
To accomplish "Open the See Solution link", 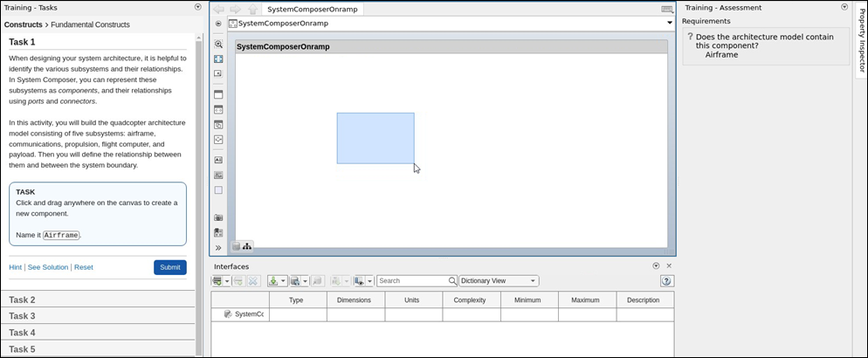I will click(x=48, y=267).
